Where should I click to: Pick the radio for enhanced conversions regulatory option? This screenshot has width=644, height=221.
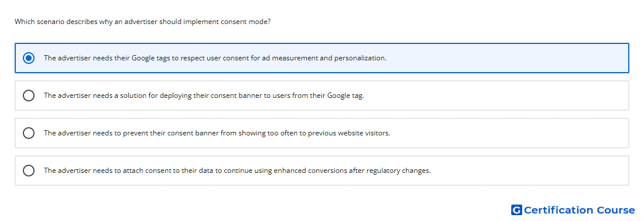(x=29, y=171)
